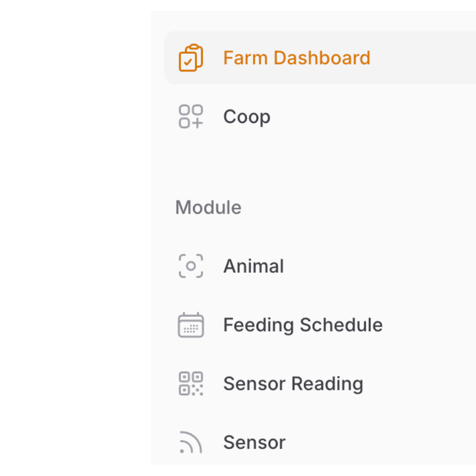The image size is (476, 476).
Task: Click the orange word "Dashboard"
Action: (x=322, y=58)
